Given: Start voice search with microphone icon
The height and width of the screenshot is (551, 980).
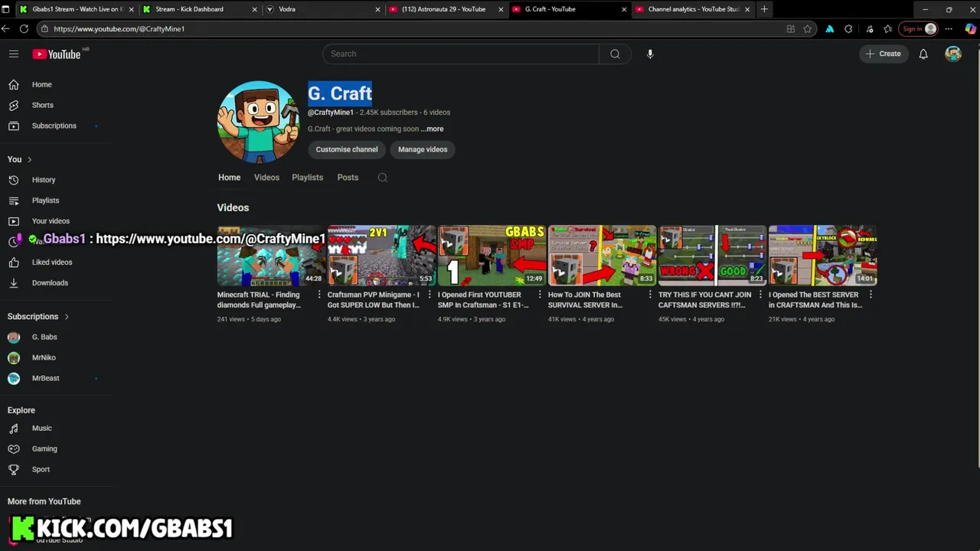Looking at the screenshot, I should point(650,54).
